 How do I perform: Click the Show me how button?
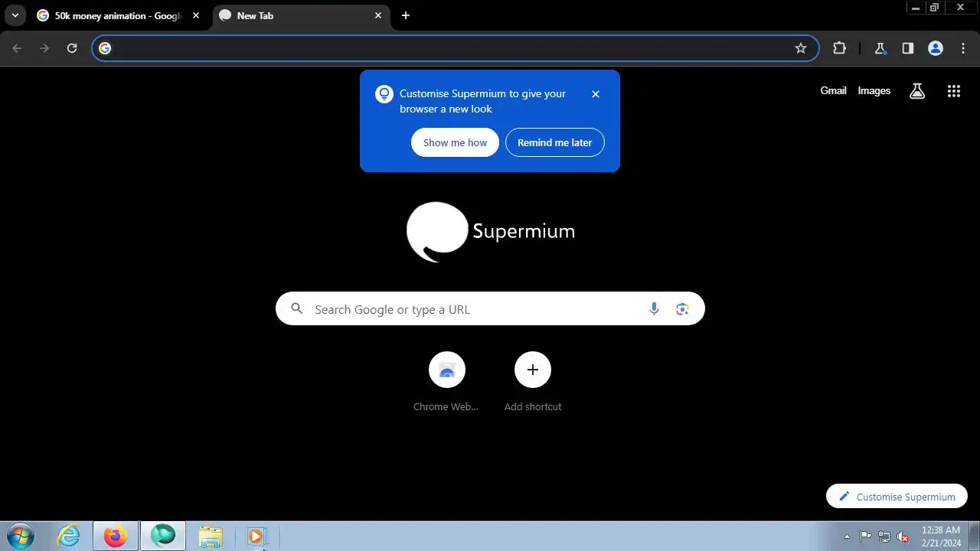(455, 142)
